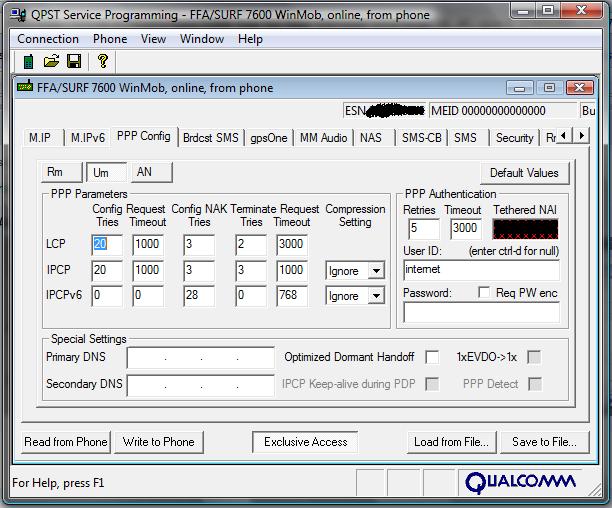Switch to the SMS-CB tab
The height and width of the screenshot is (508, 612).
422,138
